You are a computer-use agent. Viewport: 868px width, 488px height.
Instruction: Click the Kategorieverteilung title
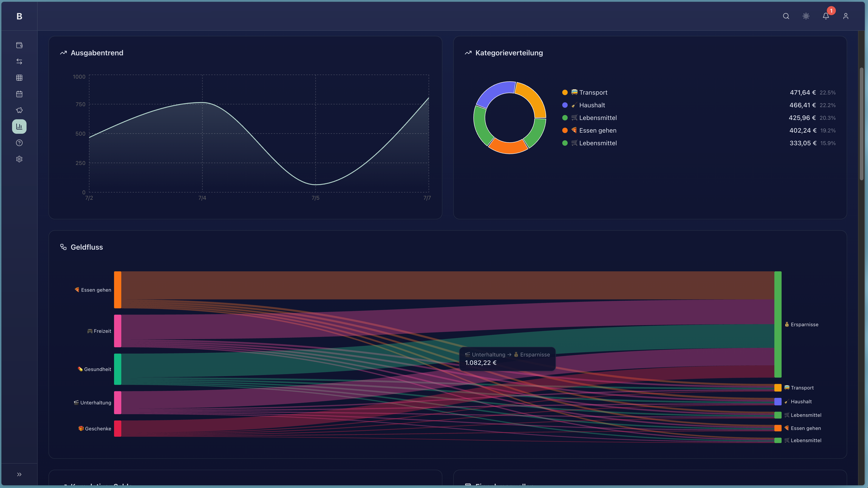[509, 53]
